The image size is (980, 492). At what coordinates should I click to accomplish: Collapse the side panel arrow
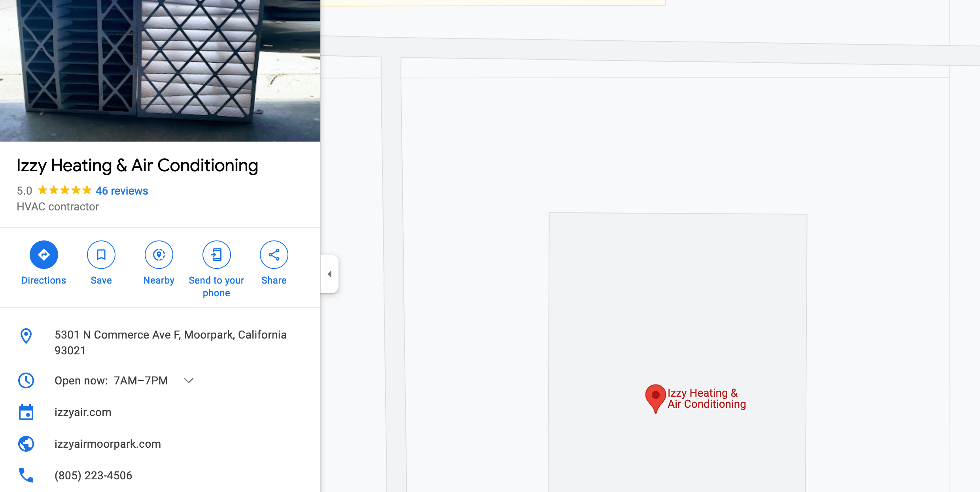[329, 274]
